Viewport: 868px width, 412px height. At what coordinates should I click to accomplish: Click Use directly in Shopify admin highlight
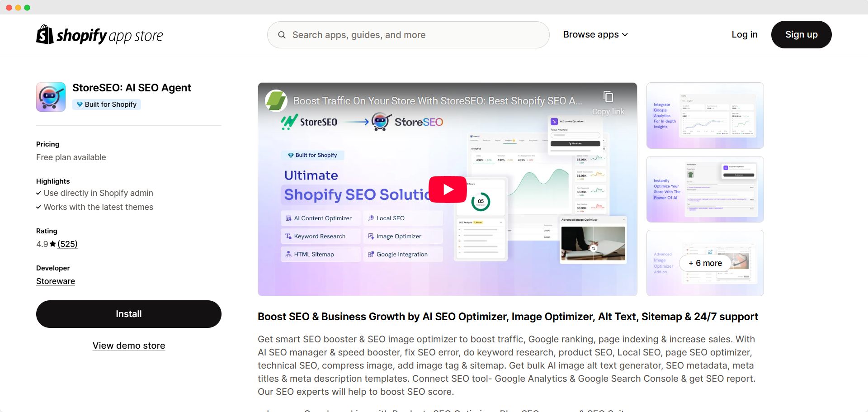pyautogui.click(x=98, y=193)
